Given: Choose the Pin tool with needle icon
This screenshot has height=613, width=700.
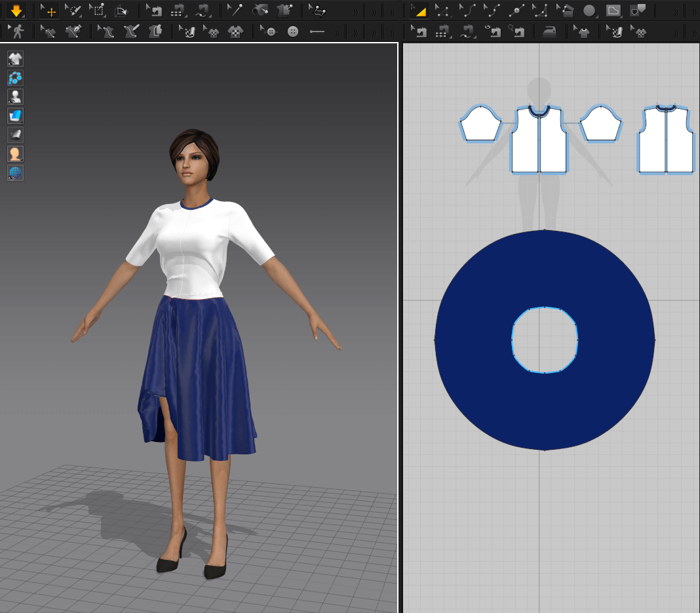Looking at the screenshot, I should pos(235,10).
